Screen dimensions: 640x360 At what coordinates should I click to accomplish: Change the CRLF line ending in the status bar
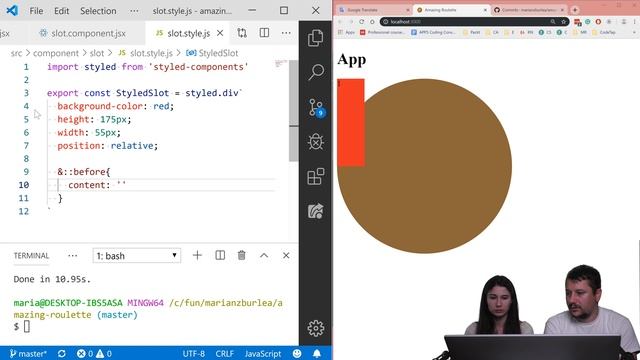224,353
